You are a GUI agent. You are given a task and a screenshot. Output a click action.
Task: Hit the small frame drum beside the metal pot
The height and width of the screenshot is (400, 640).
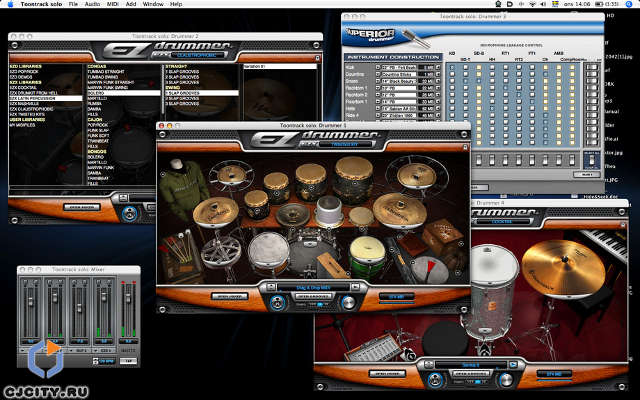point(361,216)
